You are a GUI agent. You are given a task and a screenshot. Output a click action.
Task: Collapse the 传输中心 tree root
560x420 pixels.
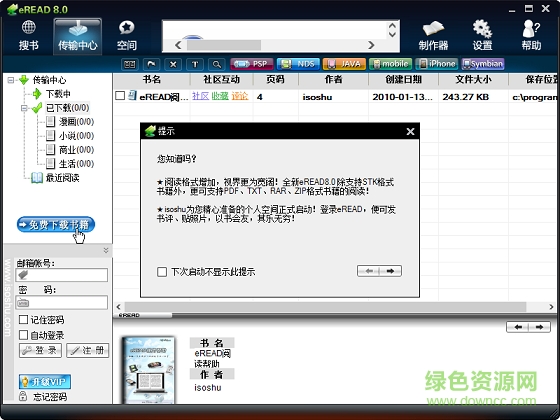(x=11, y=80)
